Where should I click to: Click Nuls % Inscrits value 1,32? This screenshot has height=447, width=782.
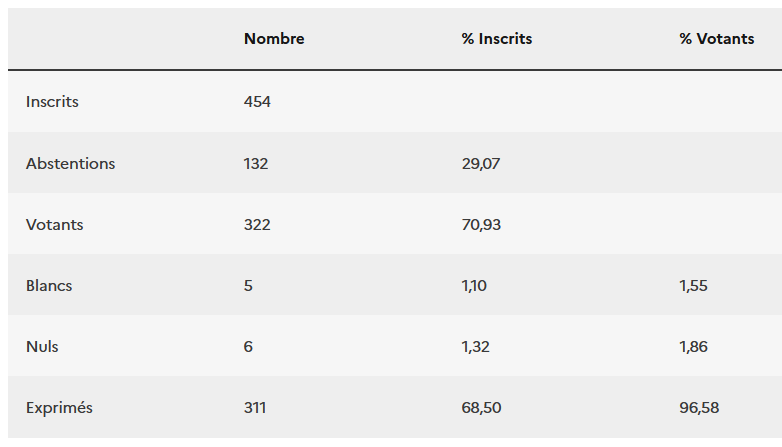[x=476, y=346]
